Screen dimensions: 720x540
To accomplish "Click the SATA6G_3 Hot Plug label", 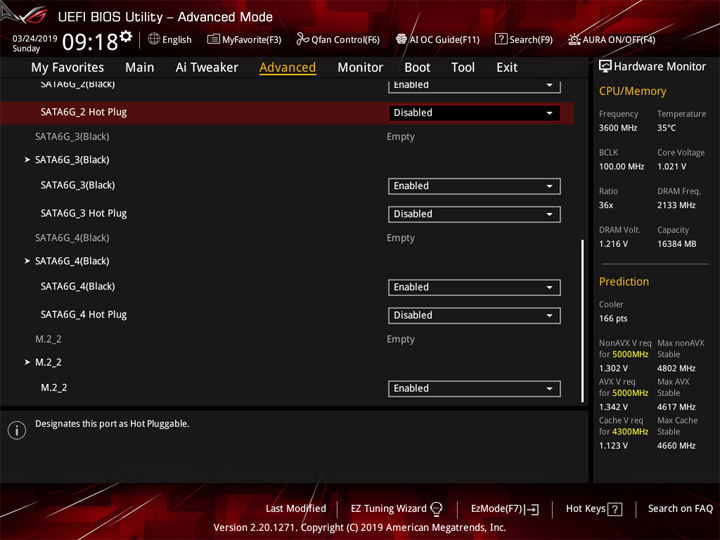I will pos(84,213).
